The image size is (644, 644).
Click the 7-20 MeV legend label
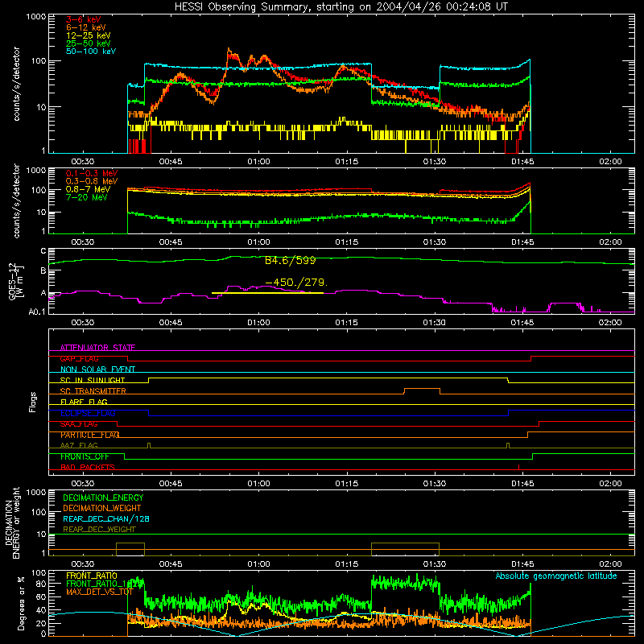[87, 197]
